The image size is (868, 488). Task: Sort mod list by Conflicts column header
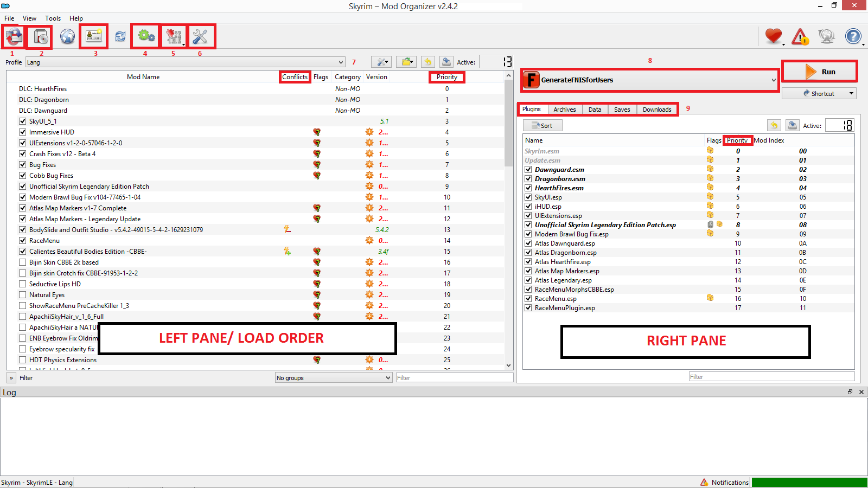[x=295, y=77]
